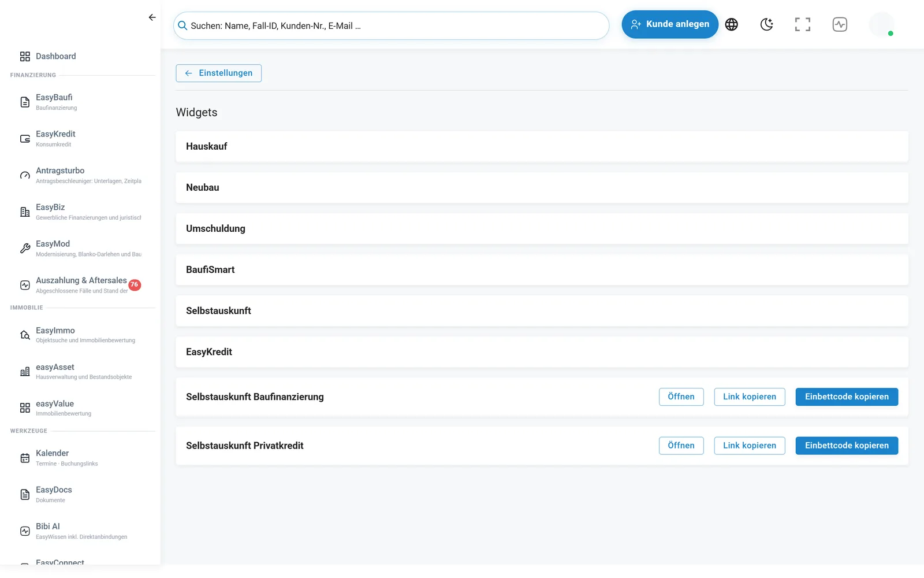Expand the Hauskauf widget row

click(x=542, y=146)
